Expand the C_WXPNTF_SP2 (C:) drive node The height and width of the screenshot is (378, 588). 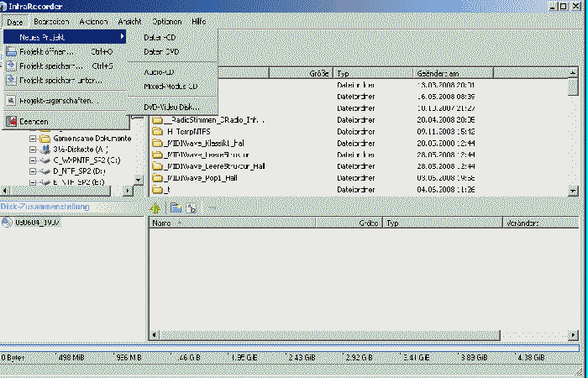click(x=34, y=160)
